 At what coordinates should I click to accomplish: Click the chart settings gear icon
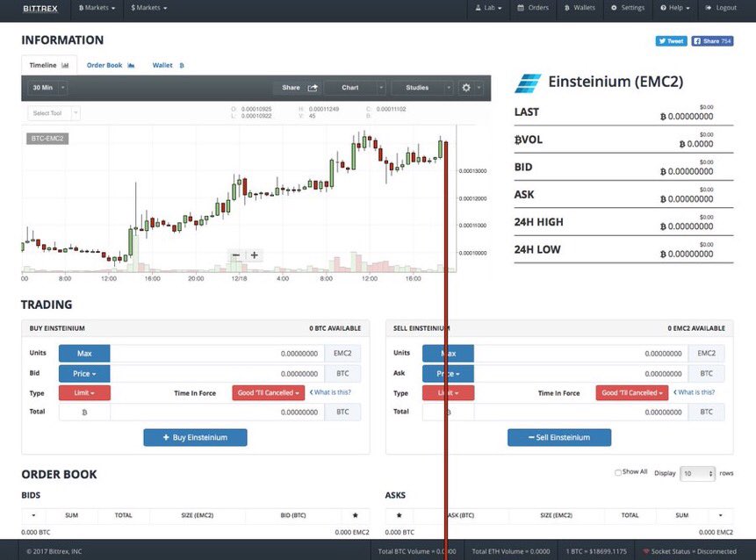tap(465, 88)
